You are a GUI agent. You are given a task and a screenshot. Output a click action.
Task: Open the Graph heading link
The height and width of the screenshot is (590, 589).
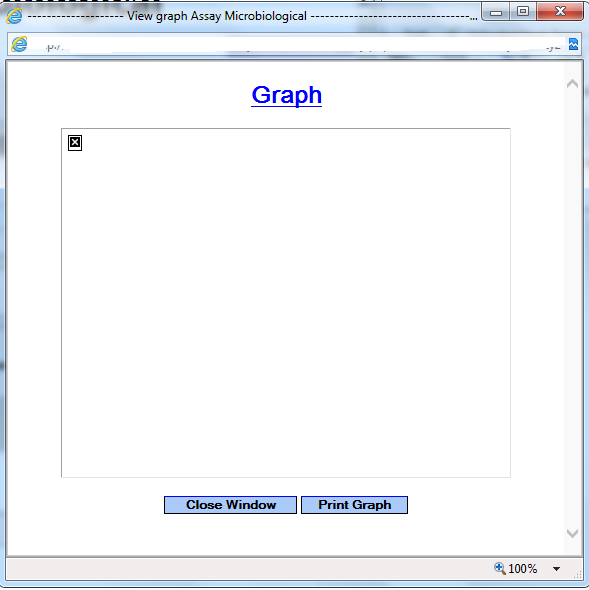pyautogui.click(x=286, y=95)
